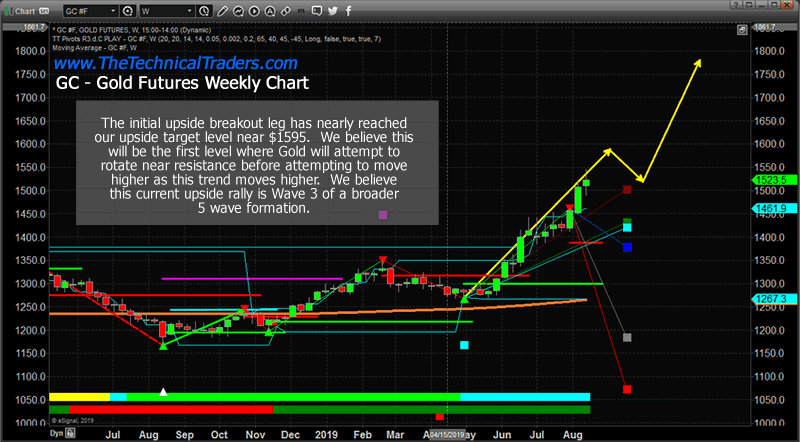Click the 1100.0 label on left price axis
This screenshot has height=442, width=800.
click(31, 377)
